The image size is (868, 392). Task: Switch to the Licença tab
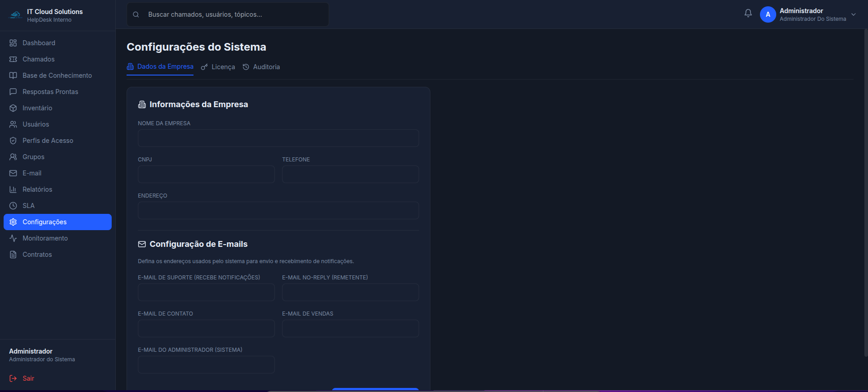(x=218, y=67)
